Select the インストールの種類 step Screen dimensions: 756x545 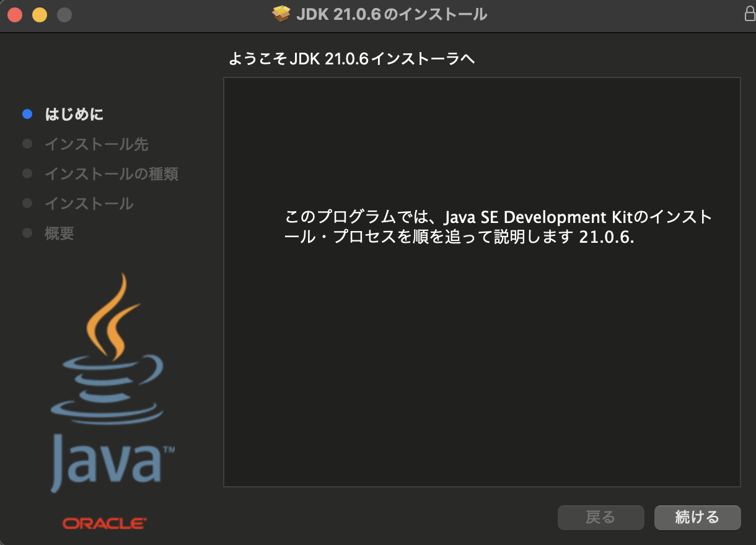[x=113, y=174]
